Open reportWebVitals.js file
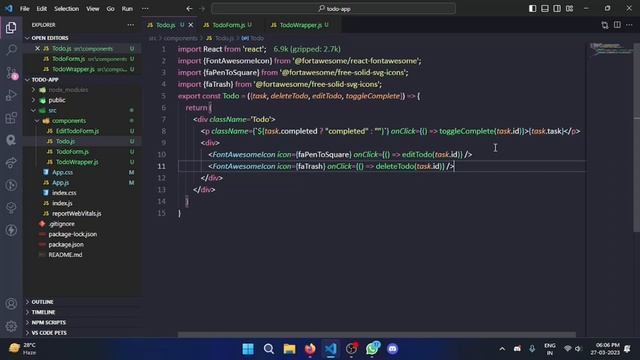640x360 pixels. pyautogui.click(x=82, y=213)
